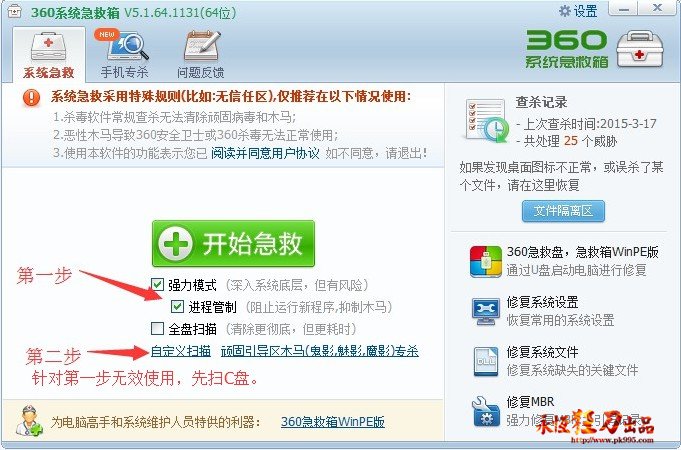Click the 修复MBR wrench gear icon
681x450 pixels.
coord(486,411)
